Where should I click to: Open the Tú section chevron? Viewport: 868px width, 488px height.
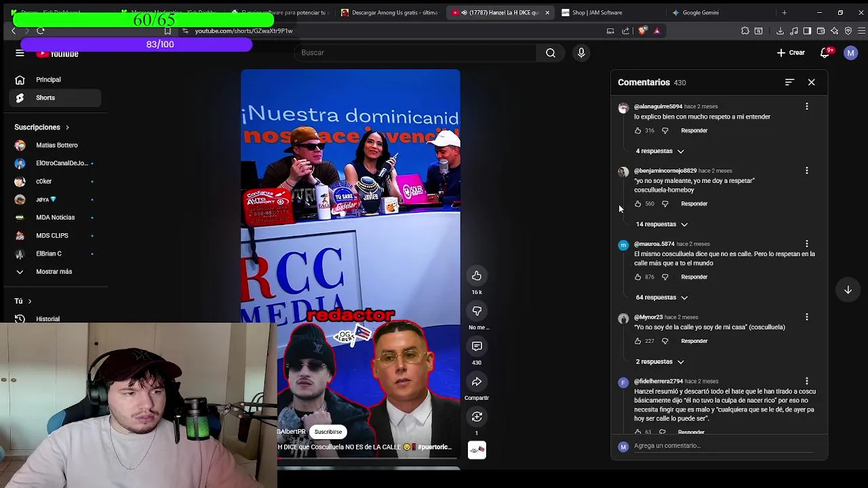tap(29, 301)
